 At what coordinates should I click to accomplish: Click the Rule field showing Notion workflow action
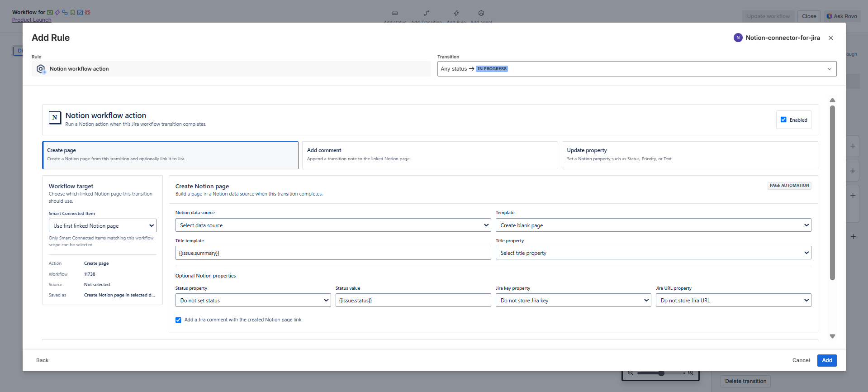(231, 69)
